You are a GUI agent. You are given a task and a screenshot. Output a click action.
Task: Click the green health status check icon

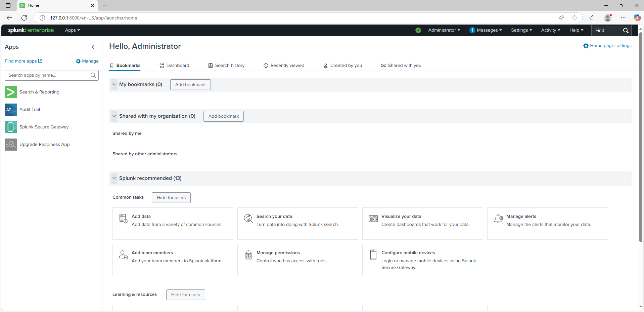pyautogui.click(x=418, y=30)
